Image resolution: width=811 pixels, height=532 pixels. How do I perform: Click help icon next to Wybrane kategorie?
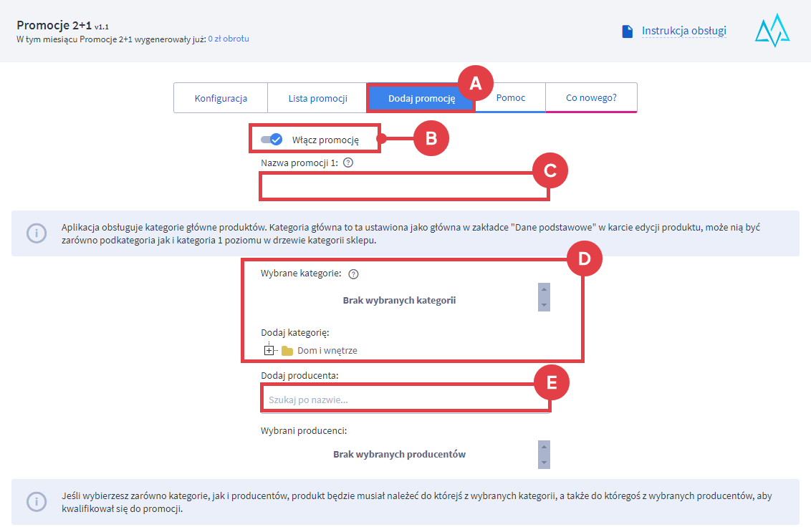[352, 274]
